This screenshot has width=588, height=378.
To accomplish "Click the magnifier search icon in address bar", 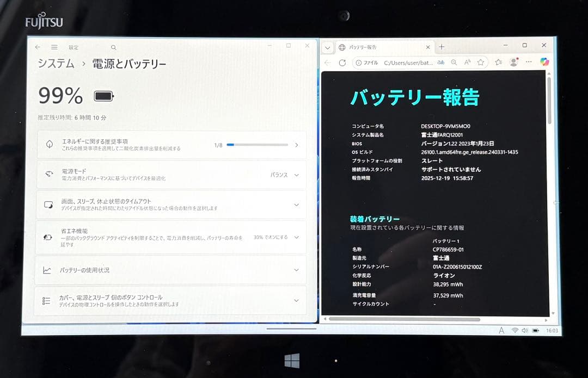I will click(x=455, y=62).
